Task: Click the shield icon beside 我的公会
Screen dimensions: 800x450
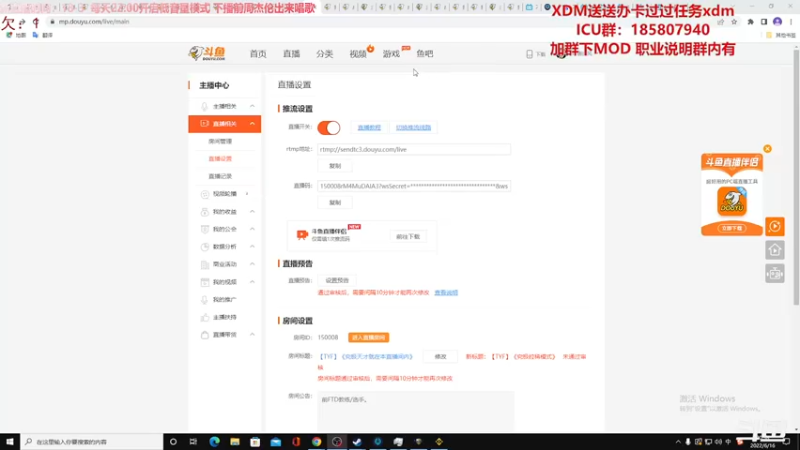Action: [205, 229]
